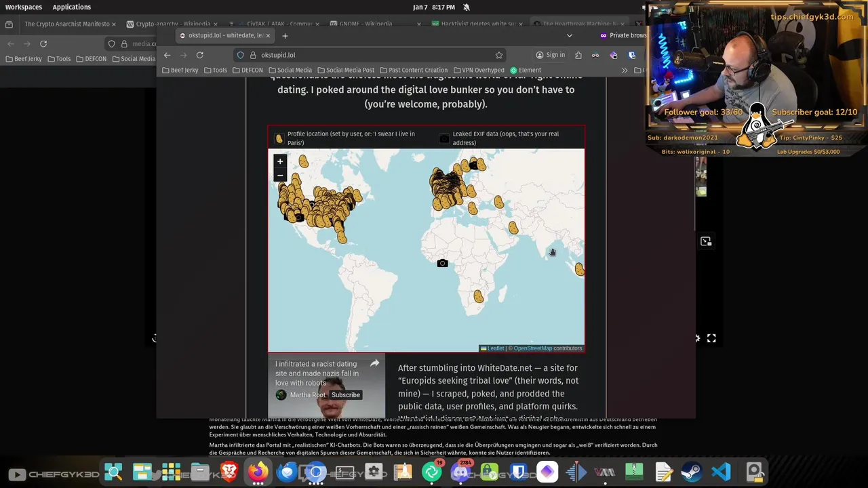Open the VPN Overhyped bookmark folder
The image size is (868, 488).
click(479, 70)
